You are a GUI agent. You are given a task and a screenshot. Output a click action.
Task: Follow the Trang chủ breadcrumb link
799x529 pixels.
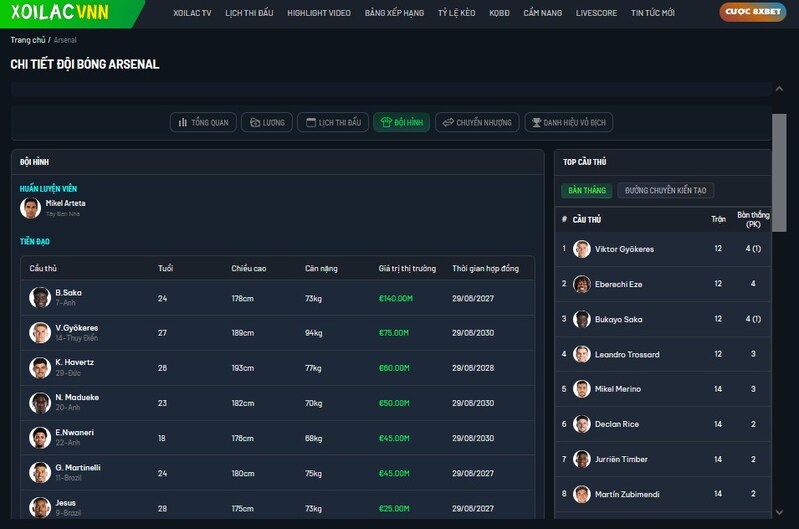pyautogui.click(x=27, y=40)
